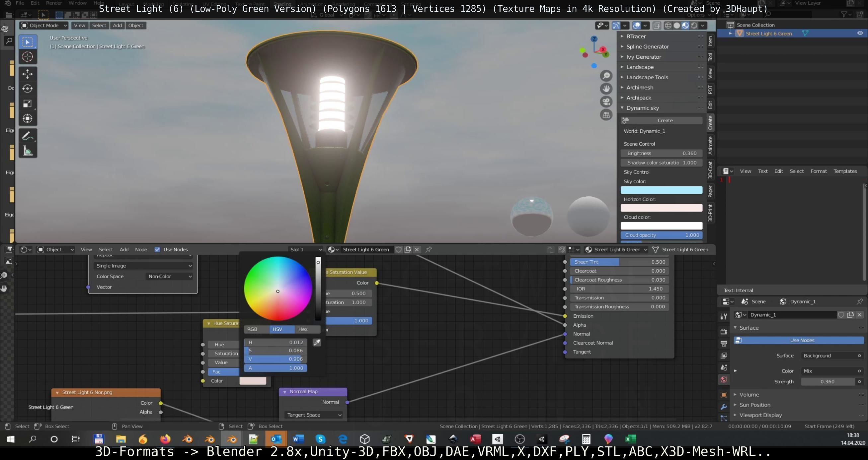Expand the Landscape panel
Screen dimensions: 868x460
[640, 67]
